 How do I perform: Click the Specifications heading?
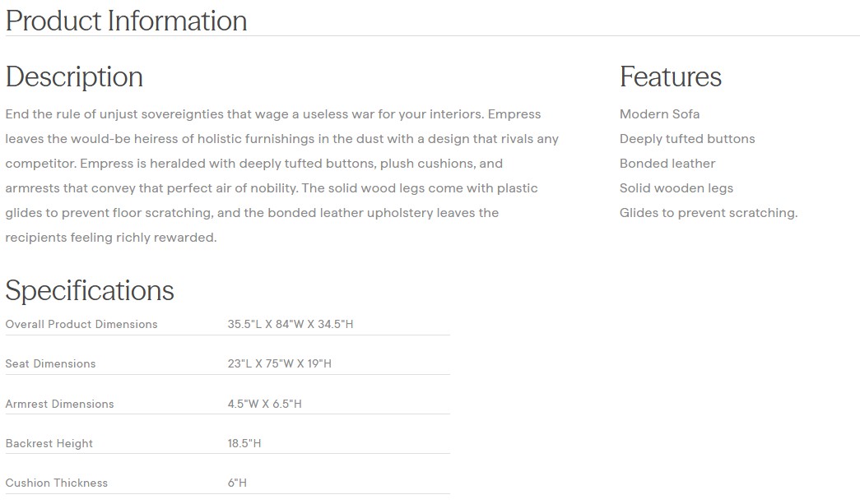click(x=90, y=290)
